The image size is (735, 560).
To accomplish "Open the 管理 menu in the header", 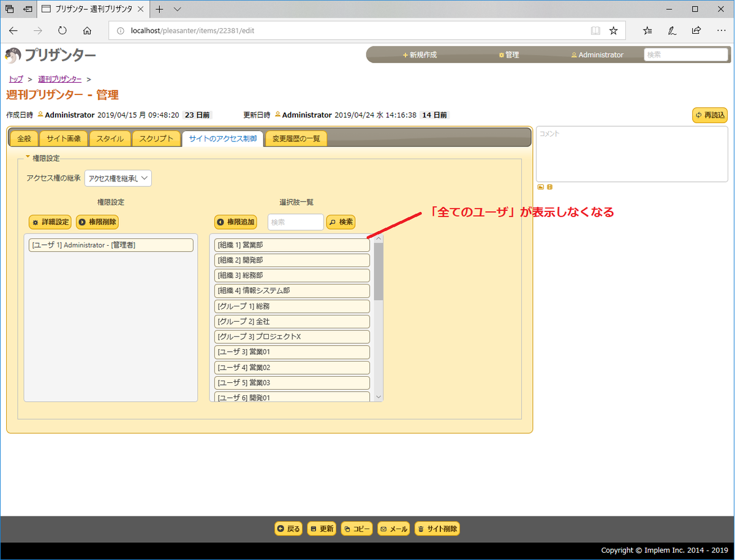I will pos(509,55).
